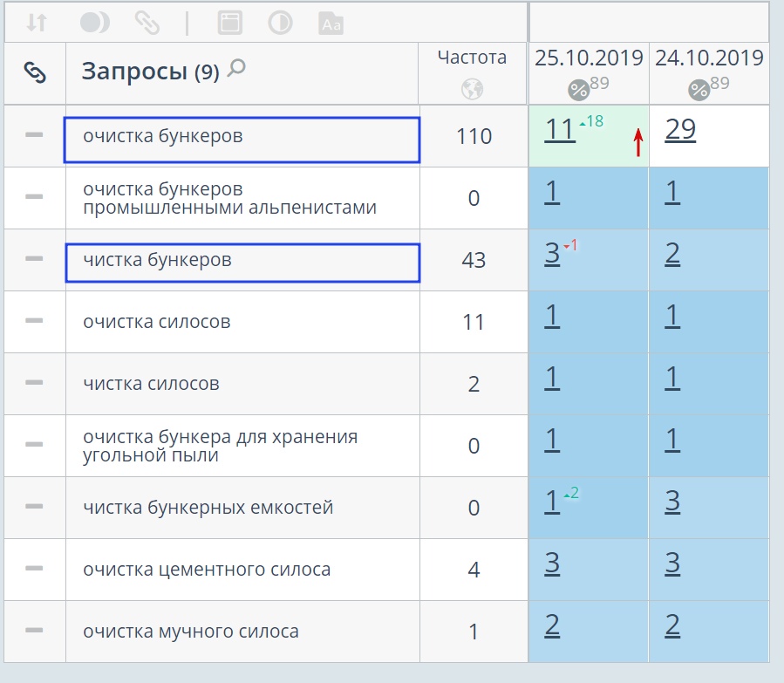Click the link icon in table header
This screenshot has width=784, height=683.
click(x=34, y=72)
